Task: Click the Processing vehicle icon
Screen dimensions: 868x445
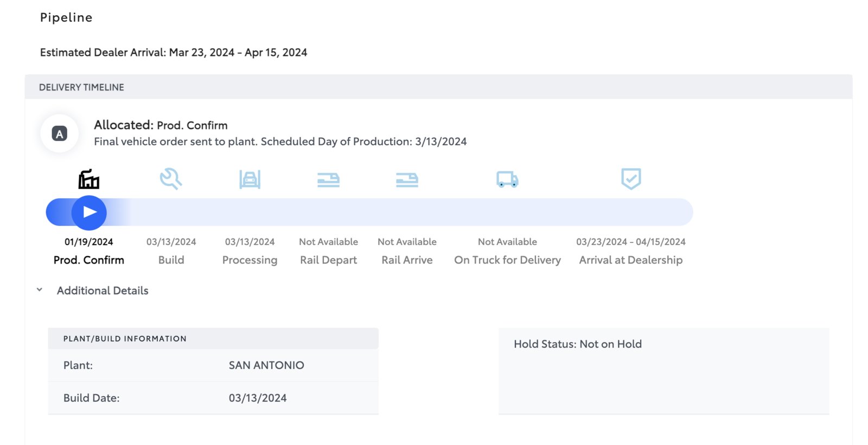Action: point(250,179)
